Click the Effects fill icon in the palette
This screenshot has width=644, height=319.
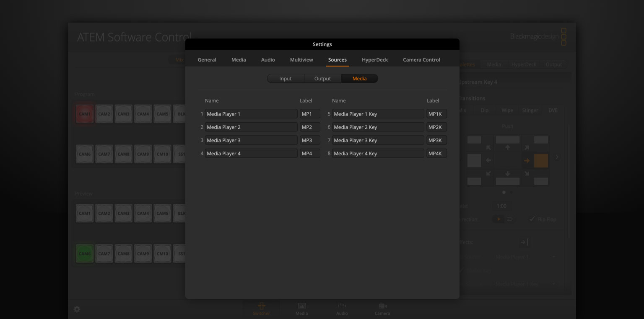click(524, 242)
